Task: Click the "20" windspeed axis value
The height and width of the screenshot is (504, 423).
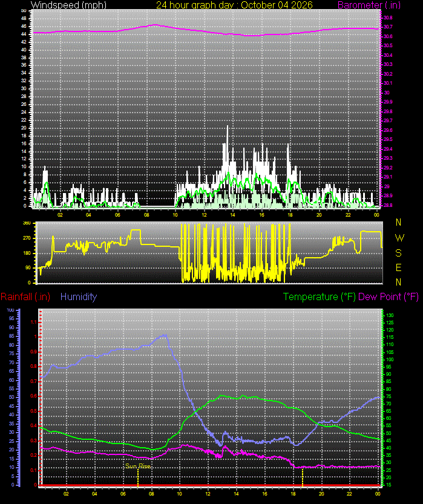Action: [24, 128]
